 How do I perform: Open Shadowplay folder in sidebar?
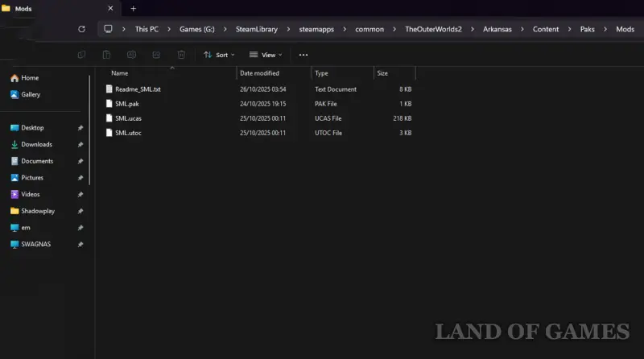coord(39,211)
